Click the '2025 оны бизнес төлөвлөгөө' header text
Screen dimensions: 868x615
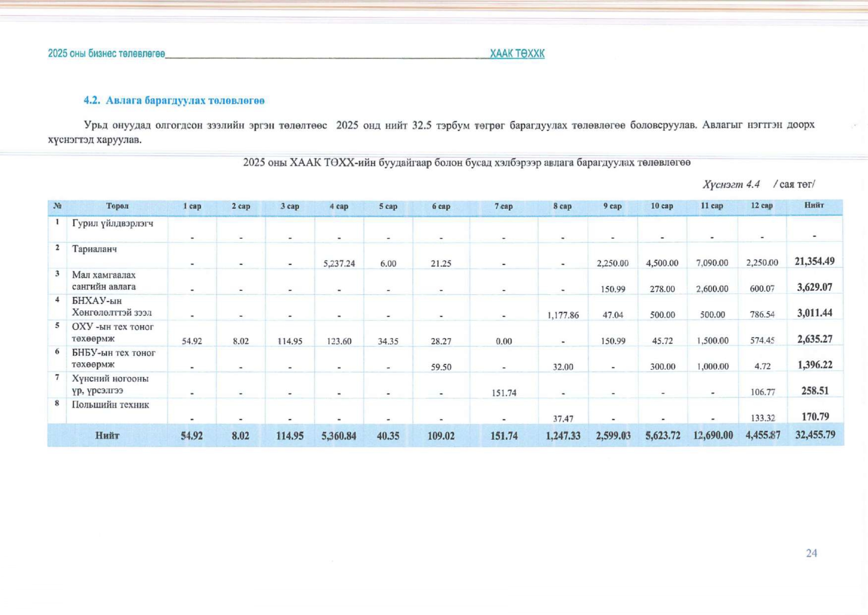[106, 54]
